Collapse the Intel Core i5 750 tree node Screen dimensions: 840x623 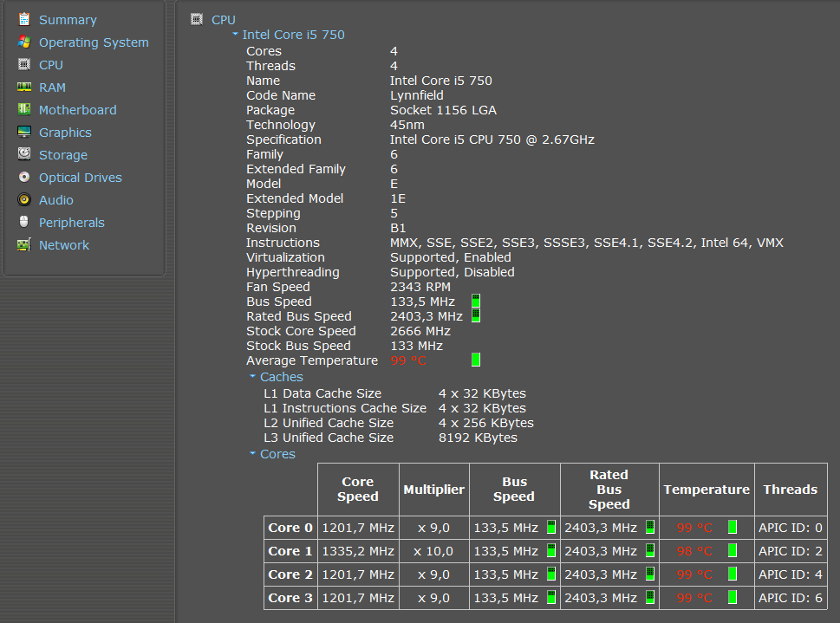235,34
